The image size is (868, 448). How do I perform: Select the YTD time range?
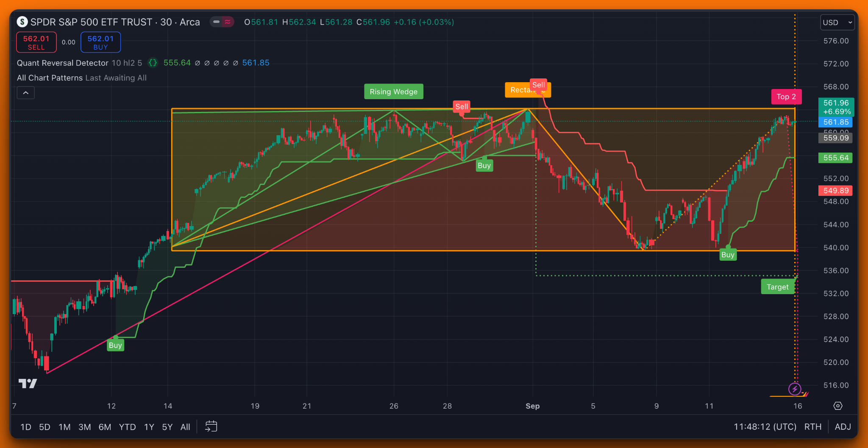click(x=127, y=427)
